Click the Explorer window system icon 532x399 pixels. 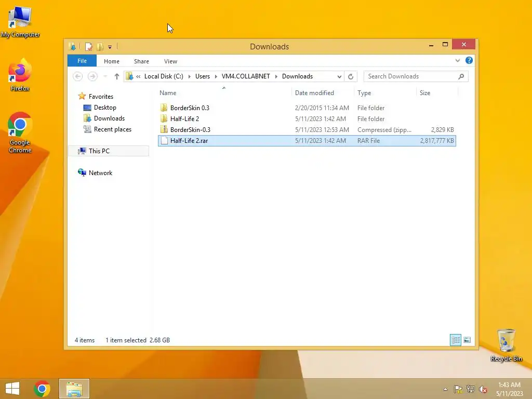72,46
